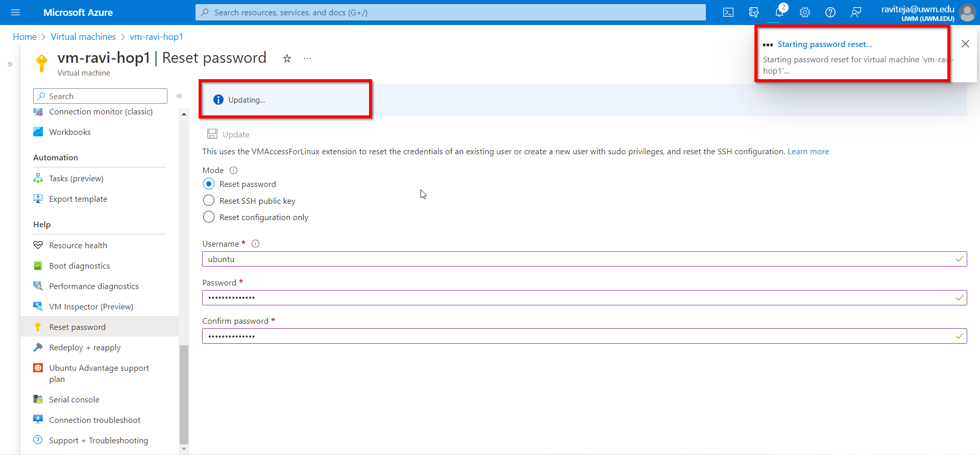This screenshot has width=980, height=455.
Task: Click the Confirm password input field
Action: (584, 336)
